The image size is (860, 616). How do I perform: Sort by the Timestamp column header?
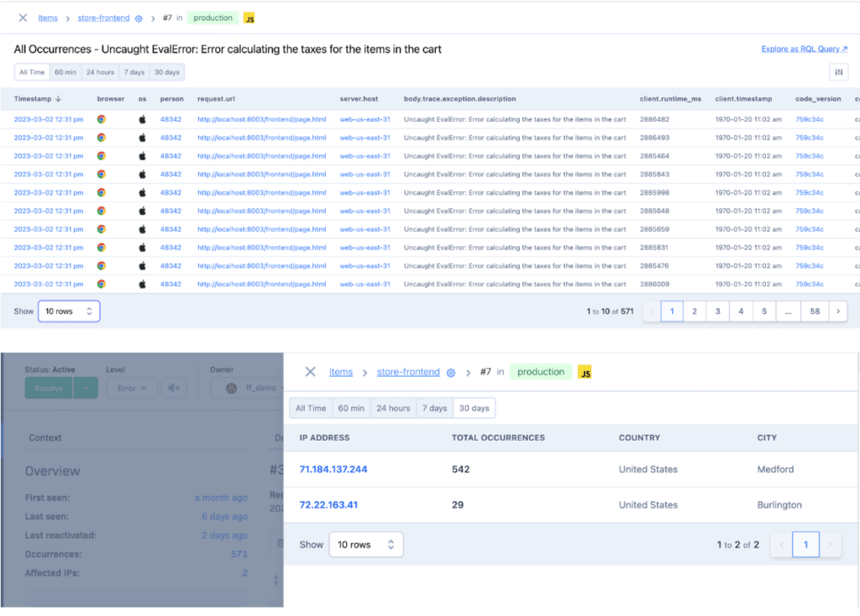(x=38, y=99)
